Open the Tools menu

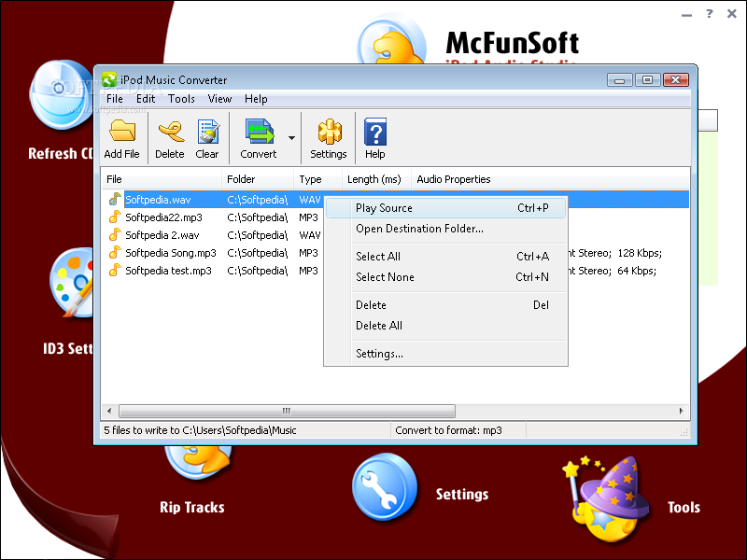click(x=181, y=99)
